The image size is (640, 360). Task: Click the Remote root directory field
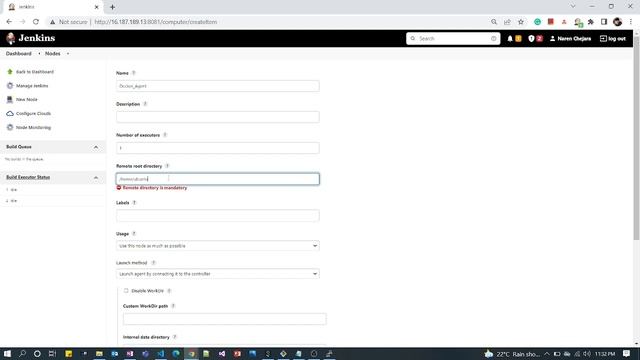[x=218, y=179]
